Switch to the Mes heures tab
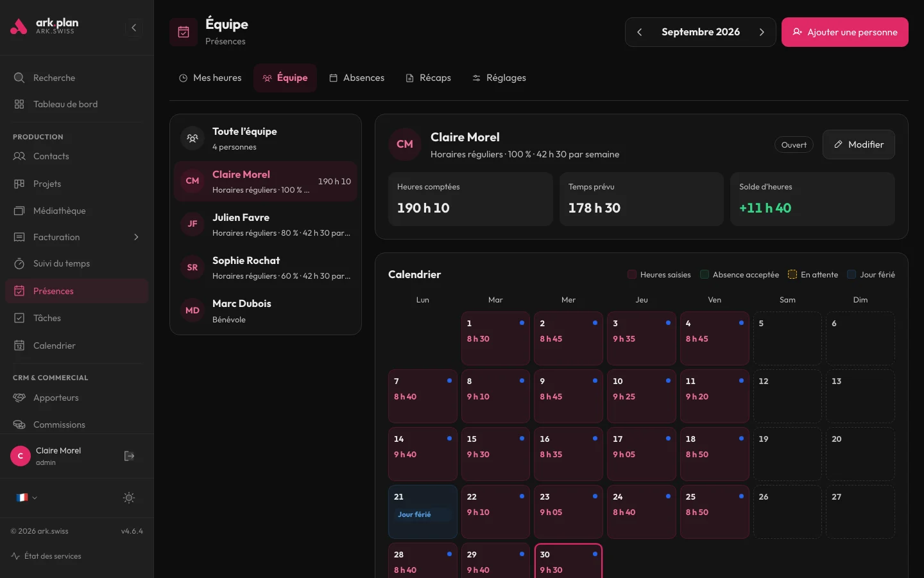This screenshot has height=578, width=924. click(210, 78)
